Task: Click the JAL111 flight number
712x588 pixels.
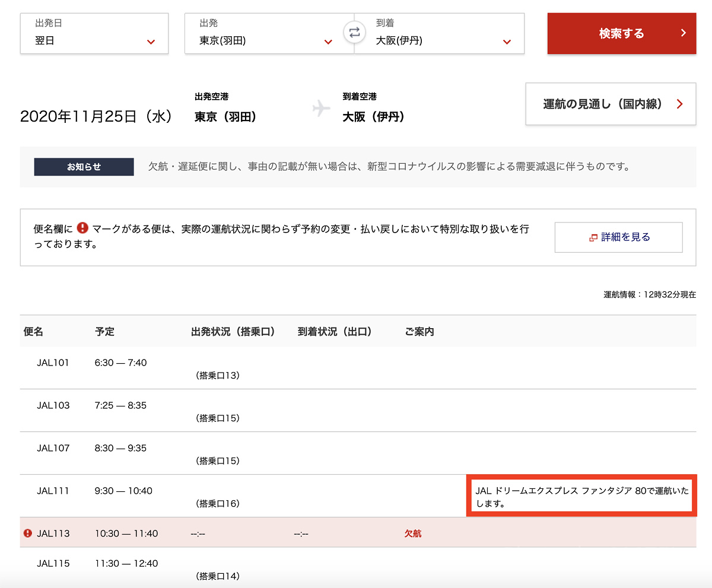Action: click(x=53, y=491)
